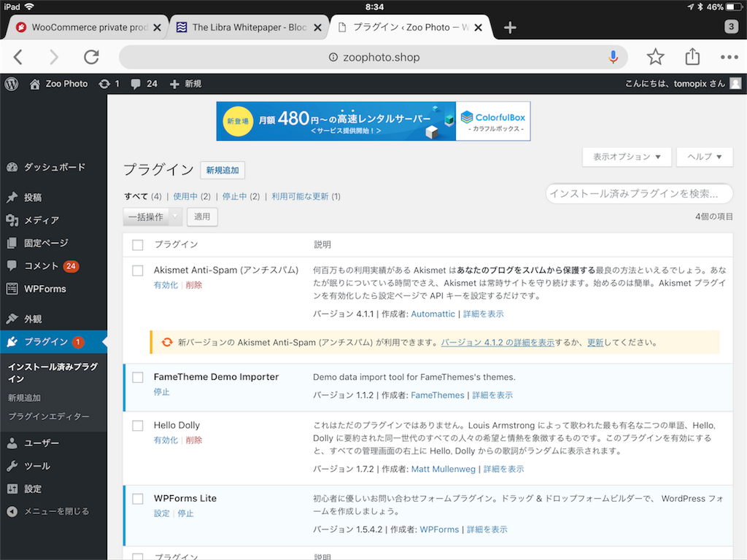
Task: Expand 表示オプション screen options
Action: click(x=627, y=157)
